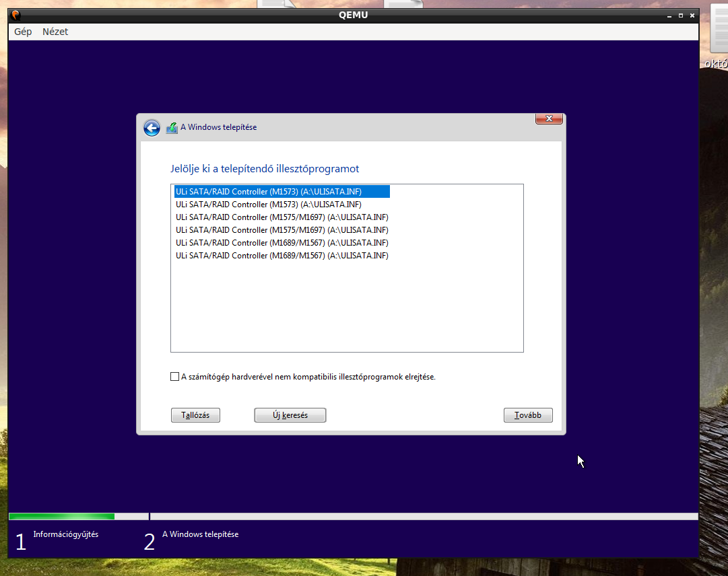Click the Új keresés button

pos(290,415)
